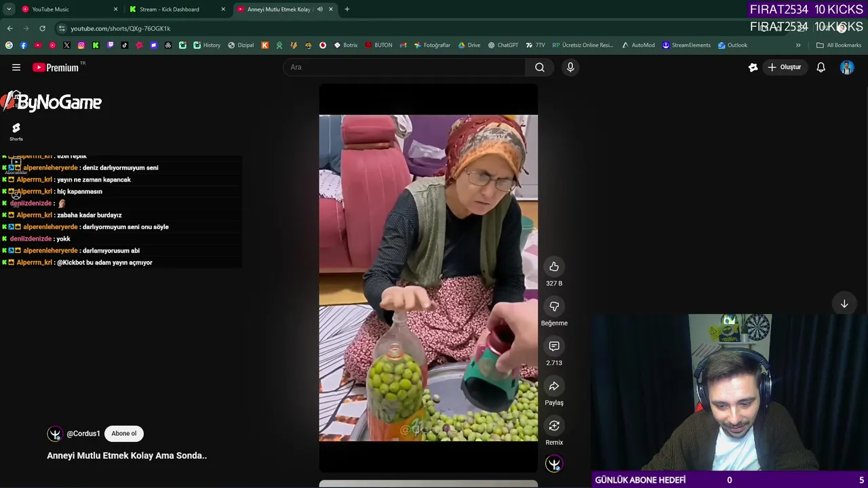Open the Fotoğraflar bookmark
868x488 pixels.
click(x=432, y=45)
